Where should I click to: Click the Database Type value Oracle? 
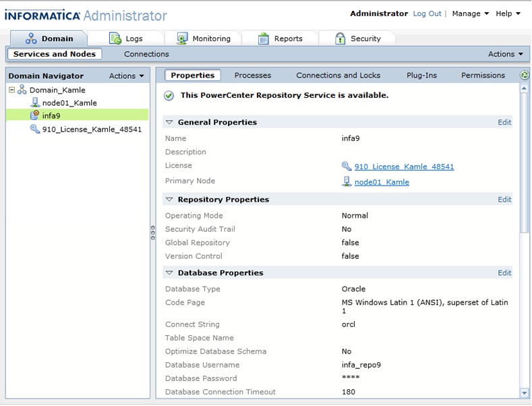(x=353, y=289)
